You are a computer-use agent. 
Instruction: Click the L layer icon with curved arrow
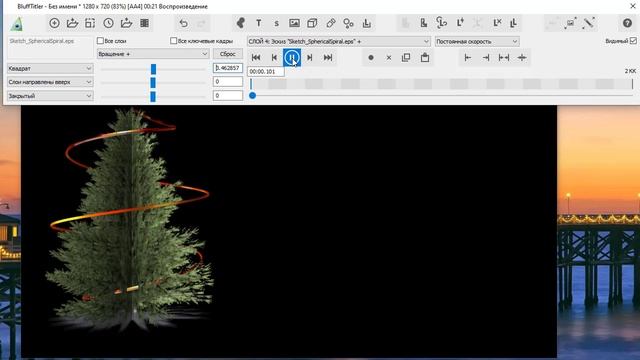[x=442, y=23]
